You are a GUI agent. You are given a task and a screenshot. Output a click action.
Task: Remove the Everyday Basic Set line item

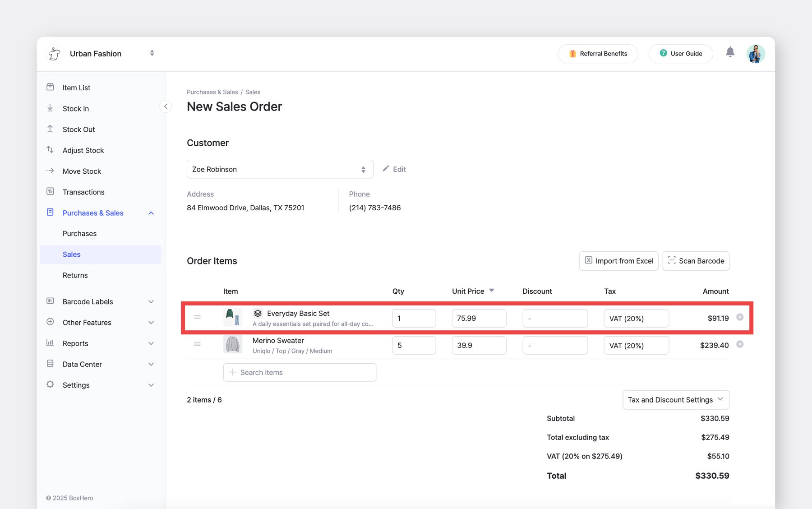pos(740,317)
